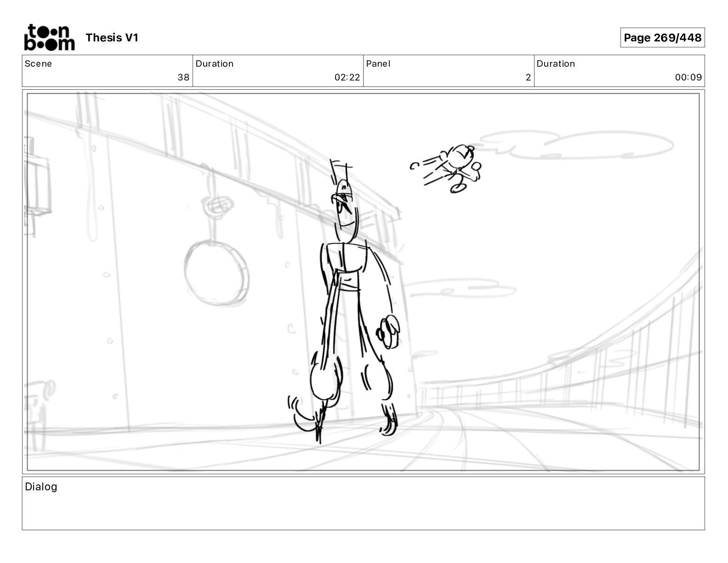Select the panel duration value 00:09
The image size is (728, 563).
coord(688,77)
